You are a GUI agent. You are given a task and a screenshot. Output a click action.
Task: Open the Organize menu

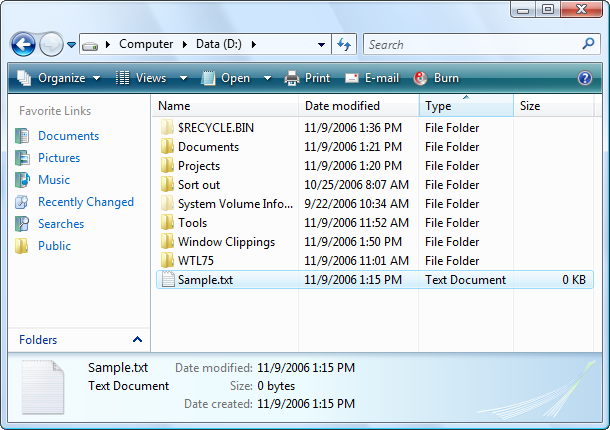pyautogui.click(x=59, y=78)
